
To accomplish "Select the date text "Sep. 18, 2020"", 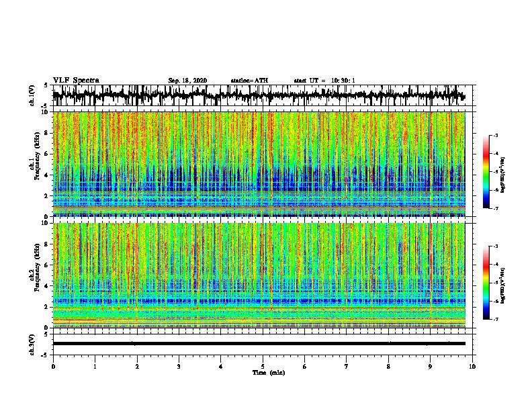I will tap(187, 81).
